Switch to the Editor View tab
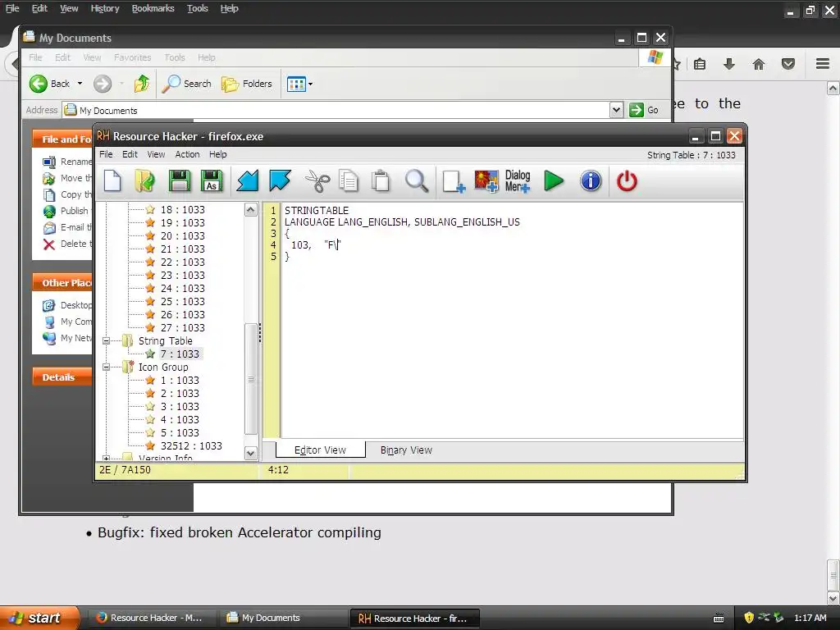 [321, 450]
